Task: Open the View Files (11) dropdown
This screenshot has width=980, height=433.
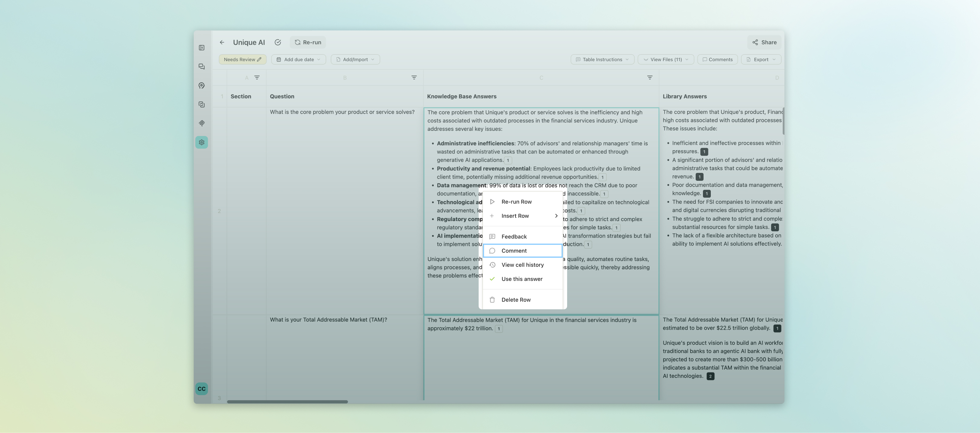Action: pyautogui.click(x=666, y=59)
